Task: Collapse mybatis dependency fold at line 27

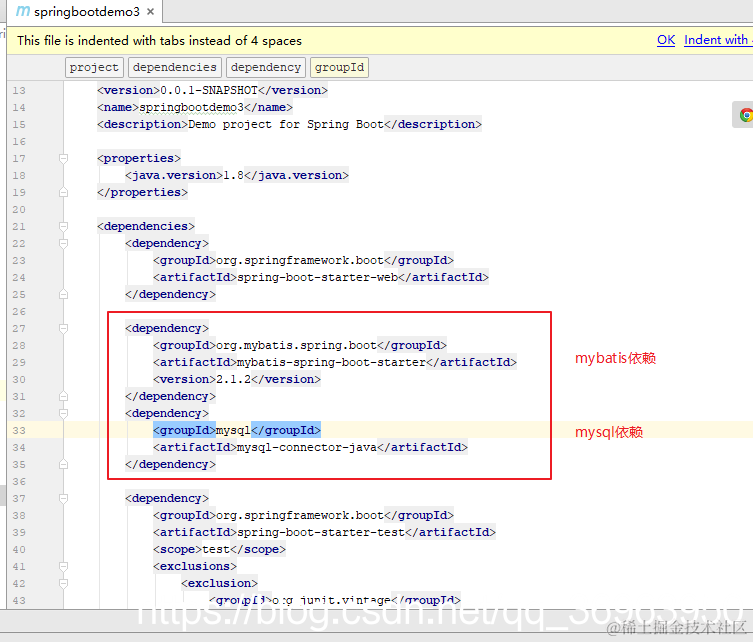Action: [x=63, y=328]
